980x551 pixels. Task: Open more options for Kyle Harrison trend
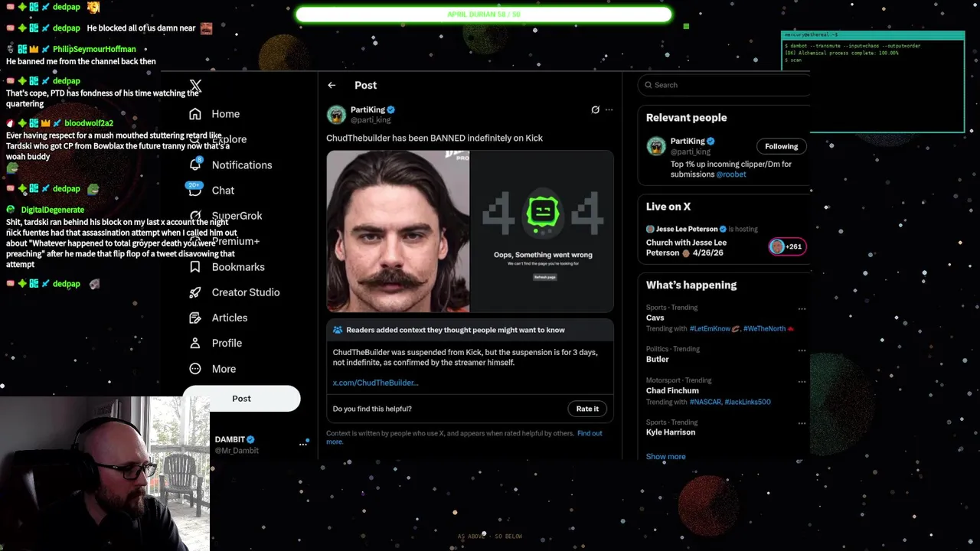(802, 423)
